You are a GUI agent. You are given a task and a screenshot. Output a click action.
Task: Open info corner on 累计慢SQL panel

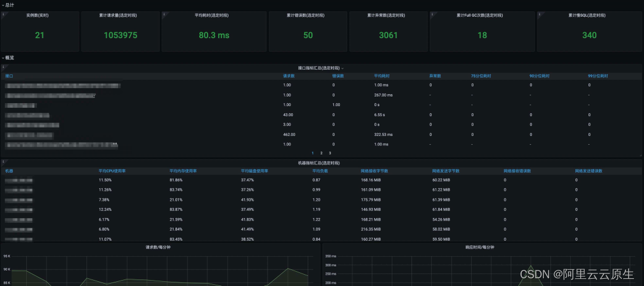tap(539, 14)
